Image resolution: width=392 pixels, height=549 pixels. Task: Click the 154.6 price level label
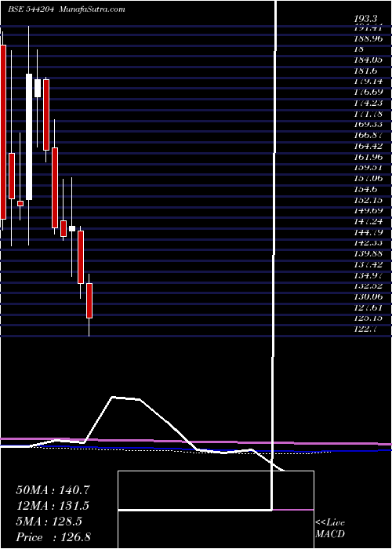(366, 190)
